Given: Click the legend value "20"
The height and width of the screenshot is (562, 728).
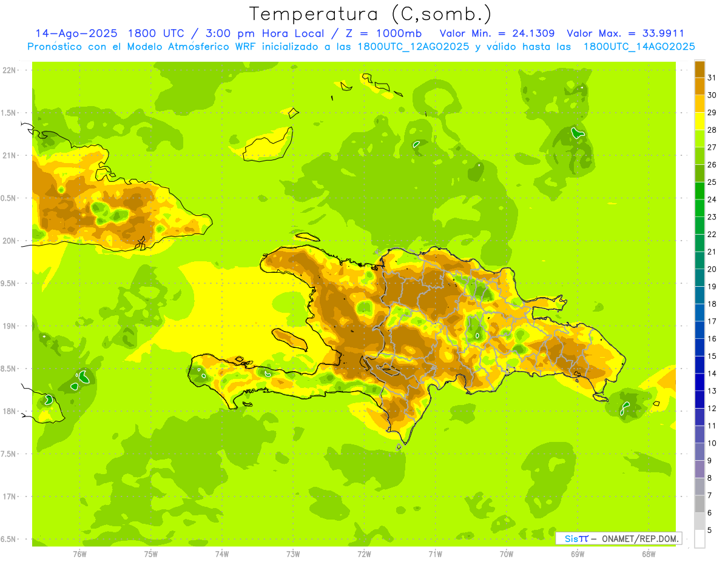Looking at the screenshot, I should coord(712,269).
